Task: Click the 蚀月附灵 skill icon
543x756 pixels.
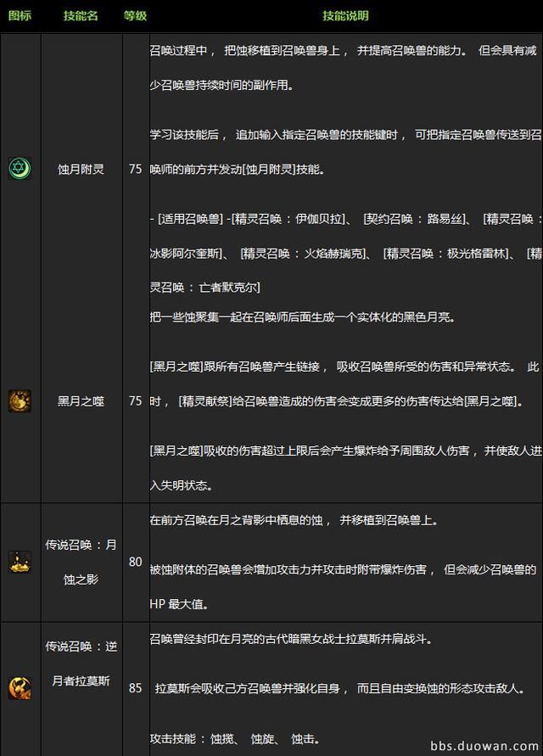Action: [20, 169]
